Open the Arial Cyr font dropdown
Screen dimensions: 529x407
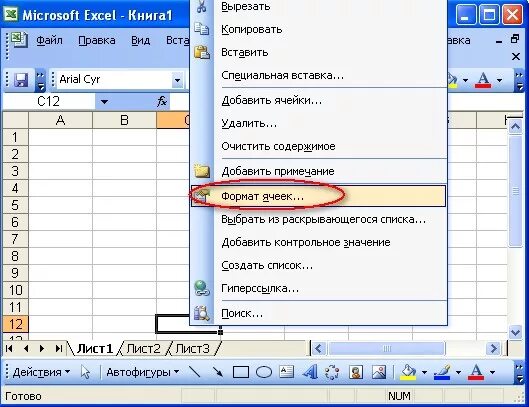(177, 80)
